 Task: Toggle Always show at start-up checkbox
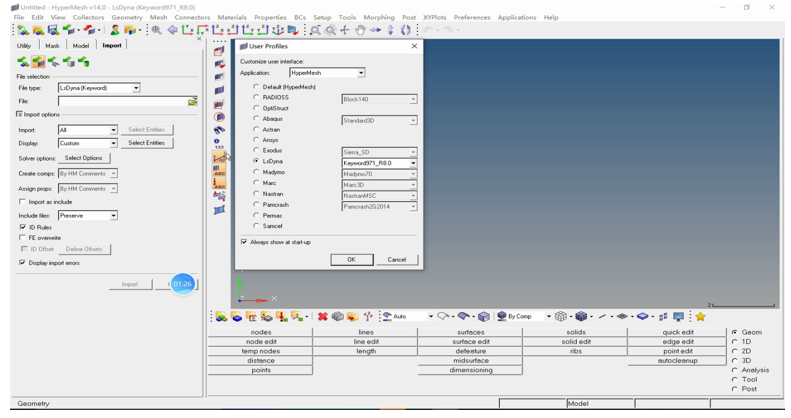244,242
